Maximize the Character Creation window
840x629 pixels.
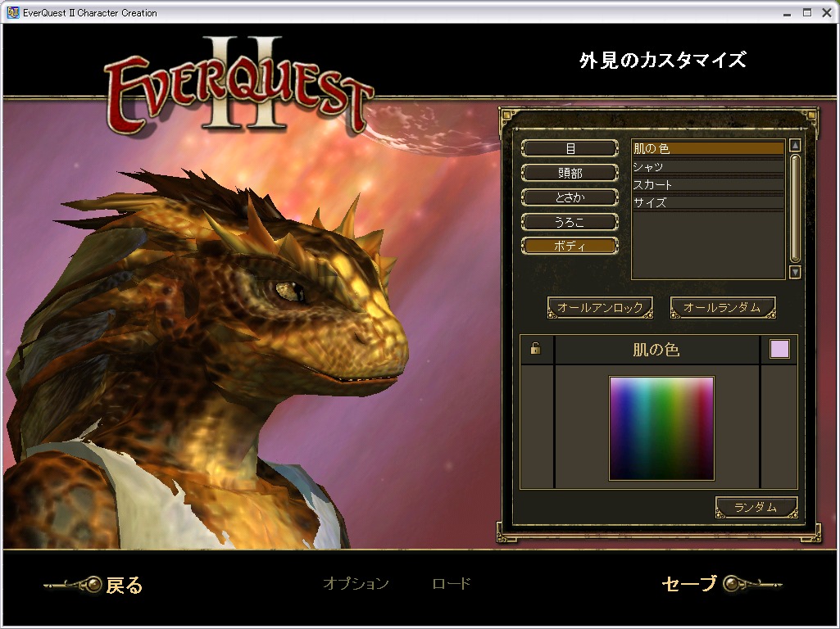coord(806,13)
